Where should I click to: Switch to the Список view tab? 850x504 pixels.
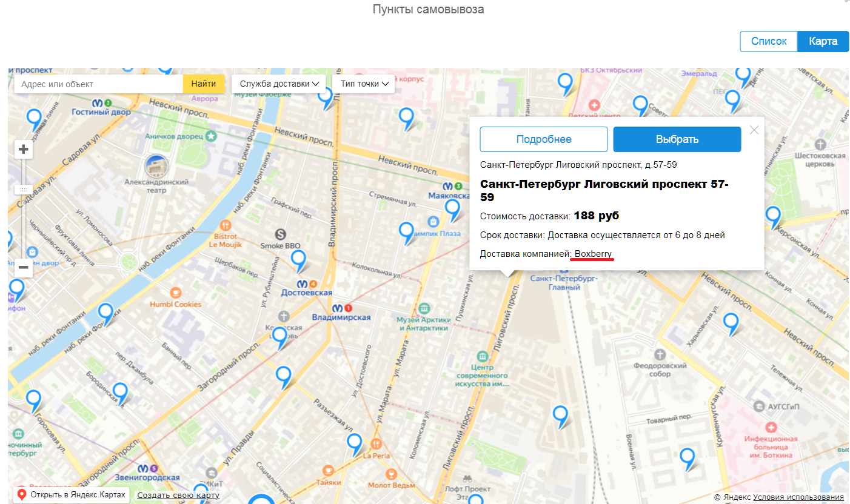[x=769, y=41]
